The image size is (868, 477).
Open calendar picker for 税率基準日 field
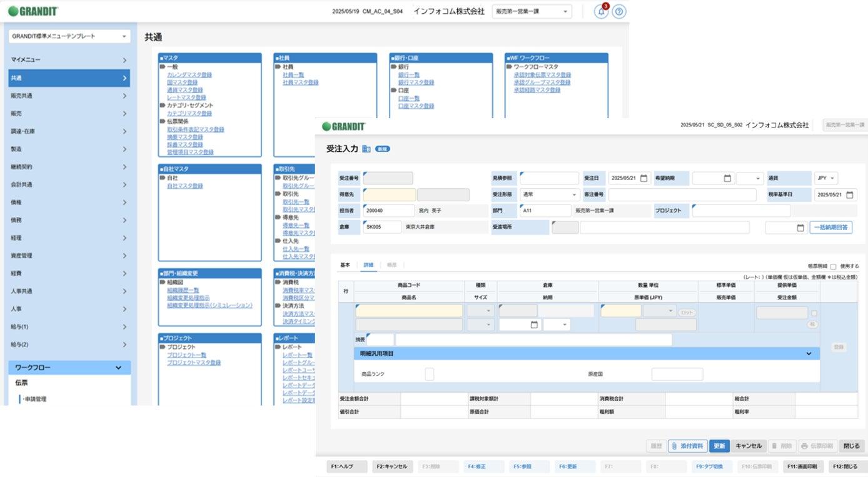click(849, 195)
